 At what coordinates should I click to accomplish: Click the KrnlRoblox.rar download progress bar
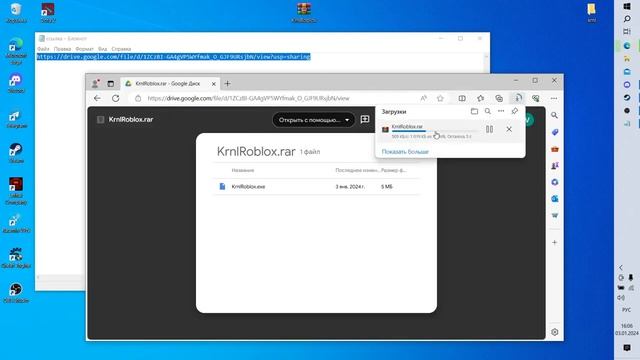(x=435, y=131)
